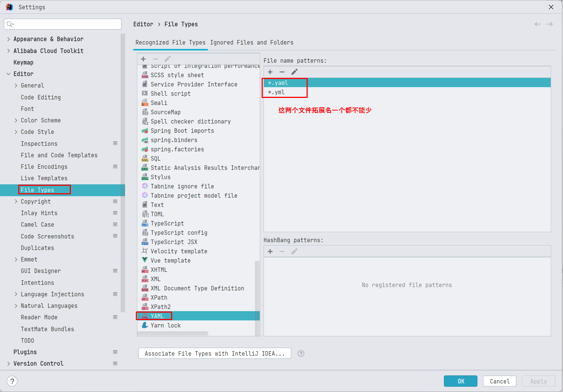Click Editor in the breadcrumb
This screenshot has height=392, width=563.
143,24
